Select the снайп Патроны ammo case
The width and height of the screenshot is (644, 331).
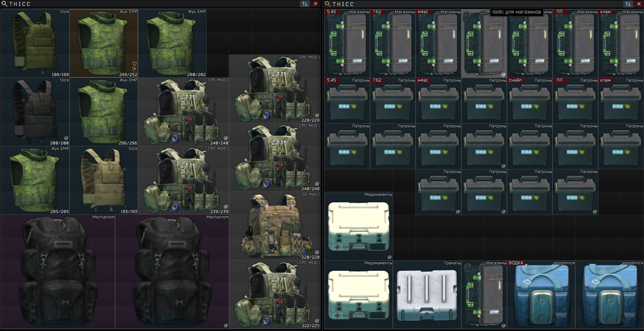pos(529,101)
